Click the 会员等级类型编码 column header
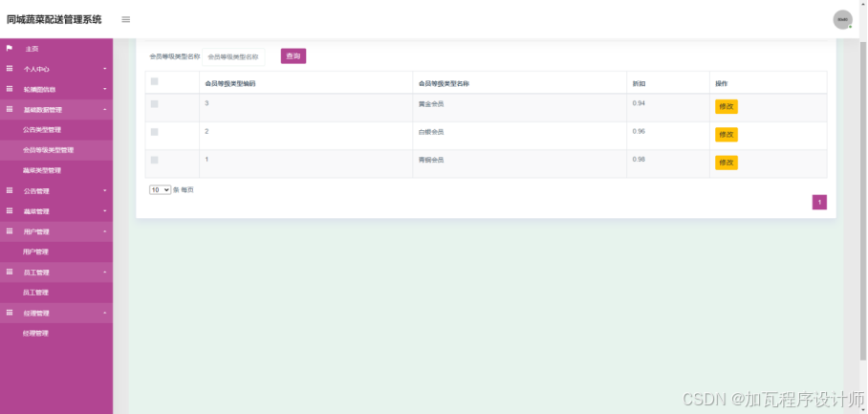Image resolution: width=868 pixels, height=414 pixels. point(230,83)
